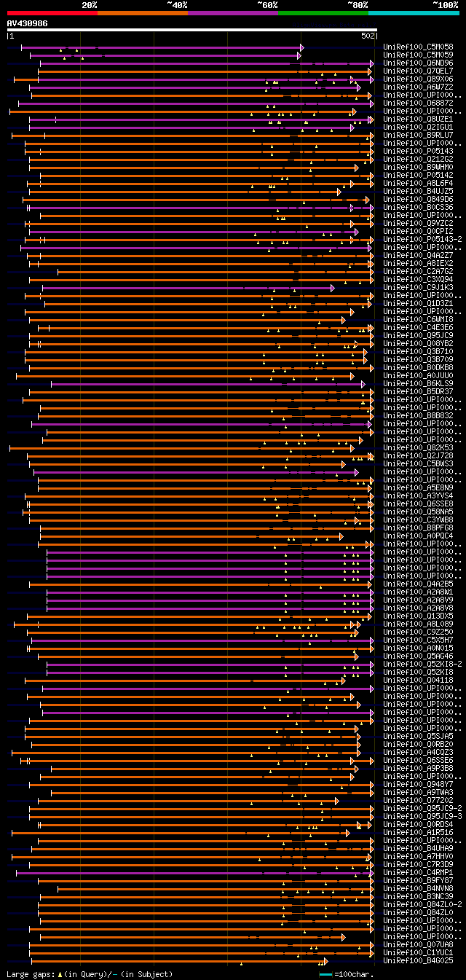Select the UniRef100_B0CS36 label

[x=418, y=207]
